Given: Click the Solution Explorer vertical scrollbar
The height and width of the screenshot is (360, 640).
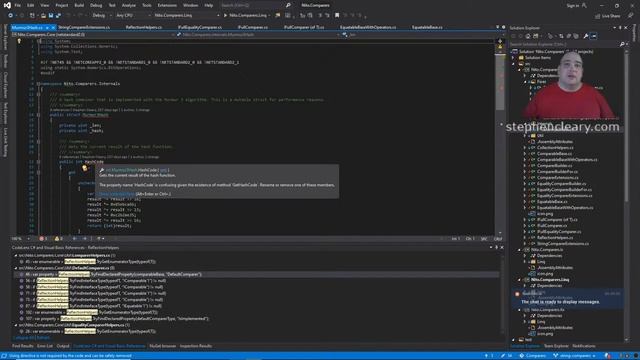Looking at the screenshot, I should [x=627, y=196].
